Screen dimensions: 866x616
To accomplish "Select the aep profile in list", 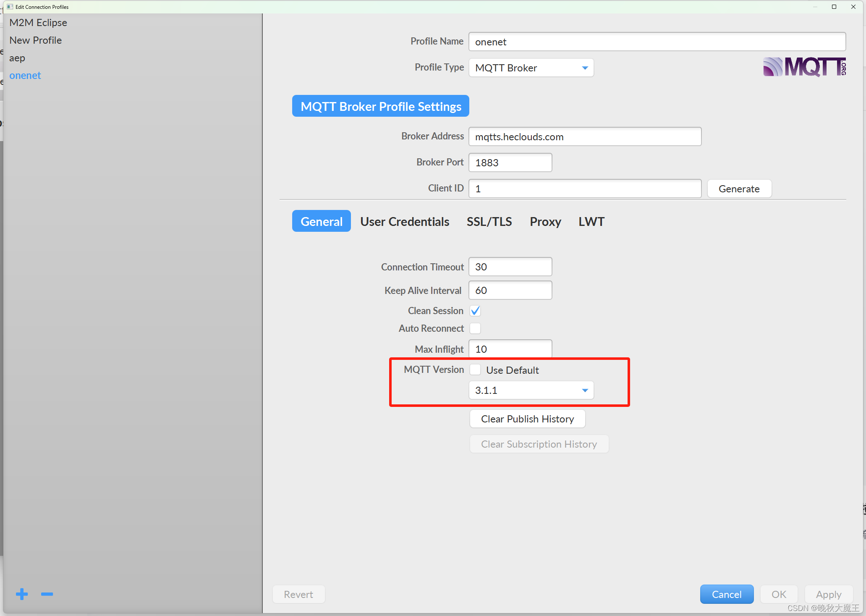I will point(17,58).
